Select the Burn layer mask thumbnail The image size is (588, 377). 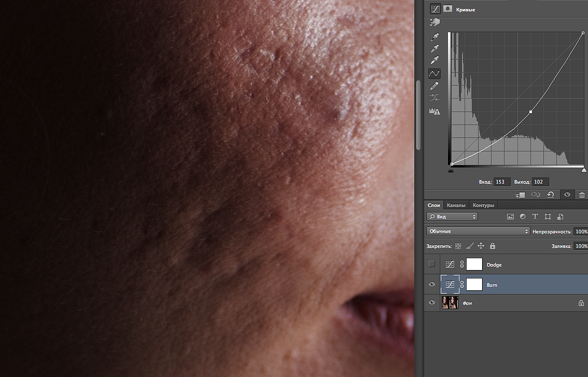tap(474, 285)
